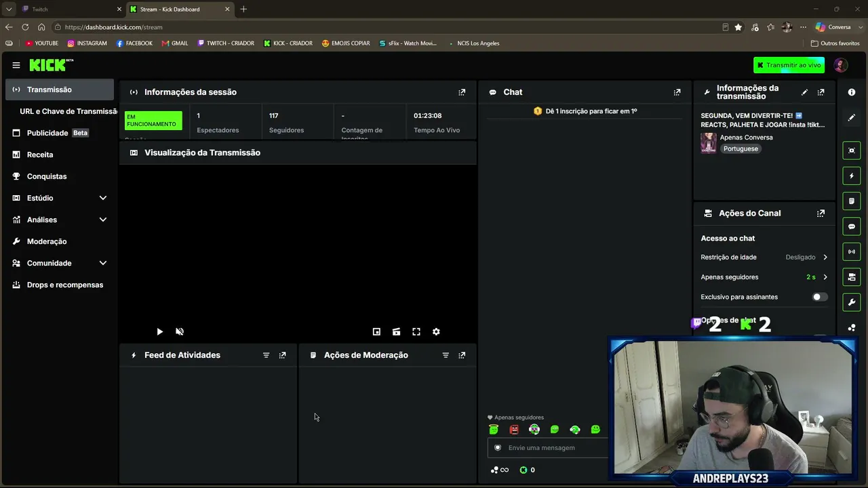Image resolution: width=868 pixels, height=488 pixels.
Task: Click the Apenas Conversa category thumbnail
Action: [x=709, y=143]
